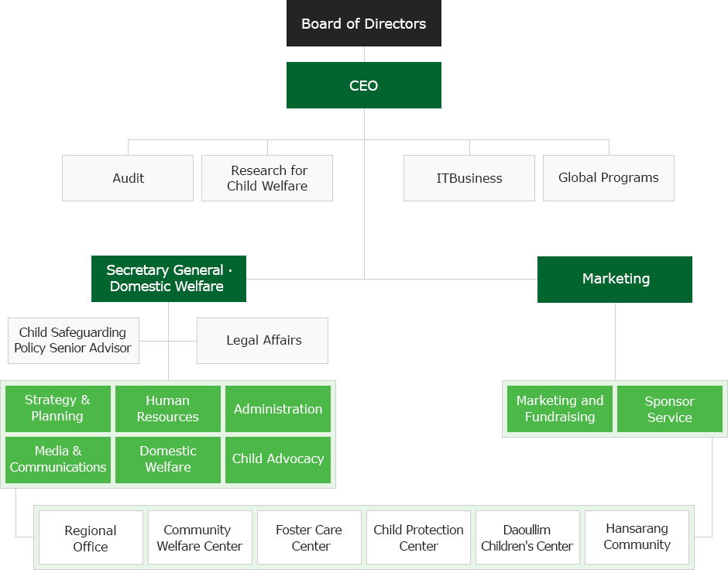Open the Human Resources box
The height and width of the screenshot is (570, 728).
coord(167,408)
